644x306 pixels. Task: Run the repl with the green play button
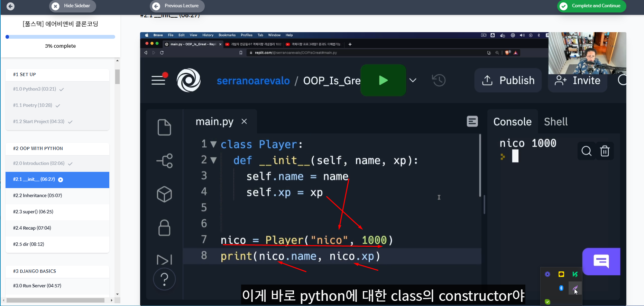point(383,80)
